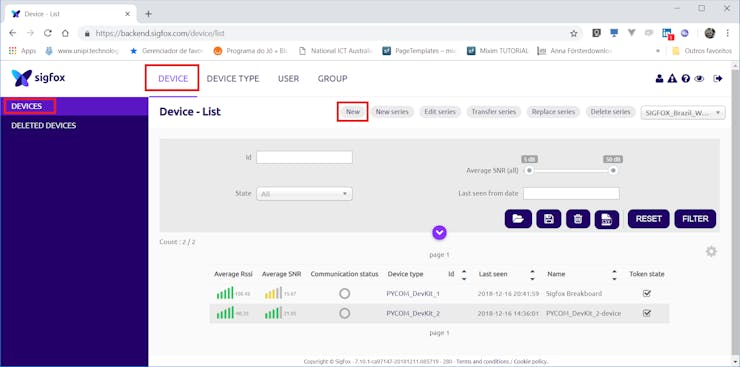Viewport: 740px width, 367px height.
Task: Open the SIGFOX_Brazil group dropdown
Action: coord(683,113)
